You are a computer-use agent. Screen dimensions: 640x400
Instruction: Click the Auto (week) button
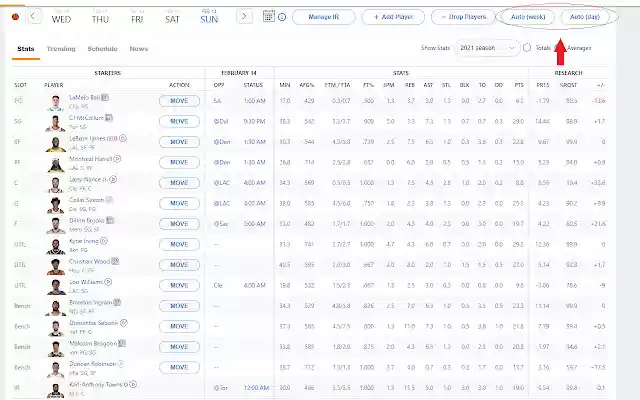pyautogui.click(x=528, y=17)
